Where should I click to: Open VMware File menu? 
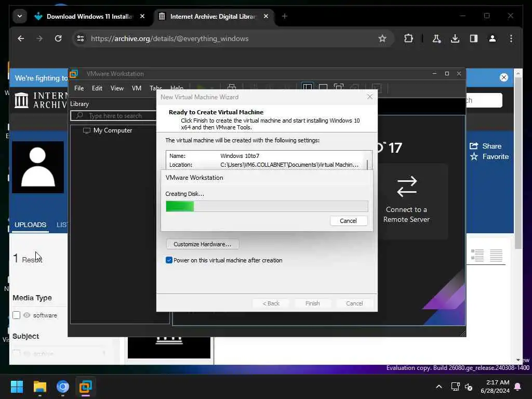79,88
